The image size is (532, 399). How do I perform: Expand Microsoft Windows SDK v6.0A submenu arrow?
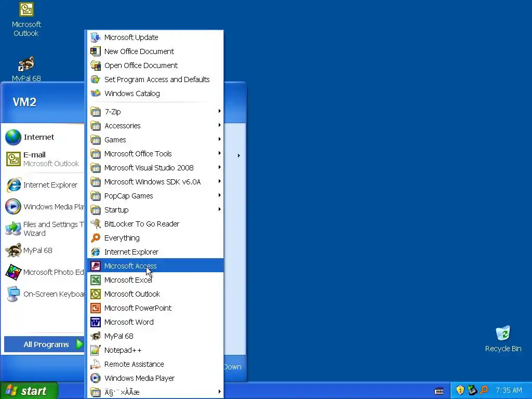click(220, 181)
